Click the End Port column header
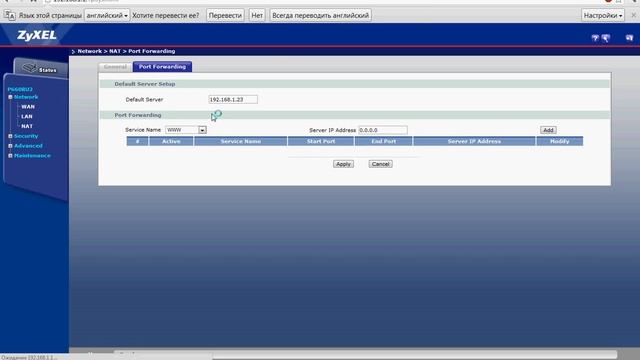This screenshot has width=640, height=360. tap(384, 141)
